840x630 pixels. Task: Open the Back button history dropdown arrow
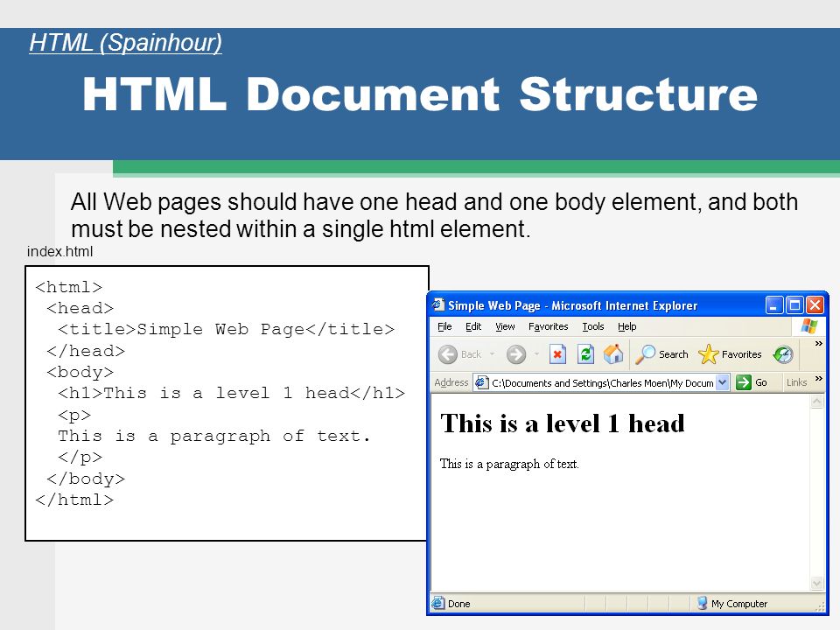click(492, 354)
